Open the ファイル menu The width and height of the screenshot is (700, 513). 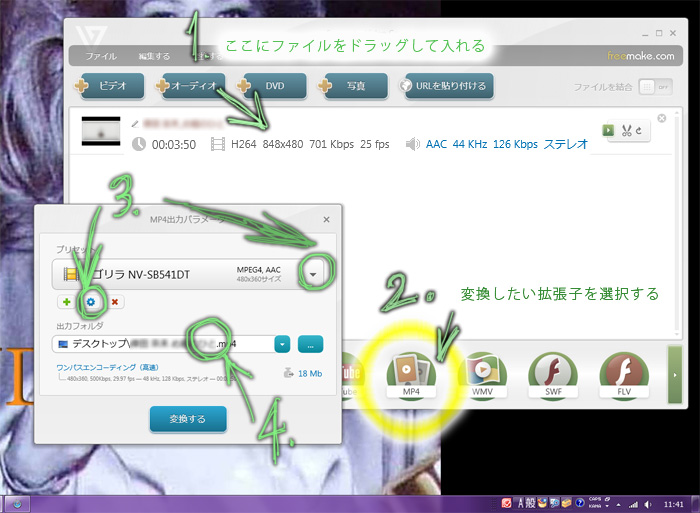click(101, 56)
